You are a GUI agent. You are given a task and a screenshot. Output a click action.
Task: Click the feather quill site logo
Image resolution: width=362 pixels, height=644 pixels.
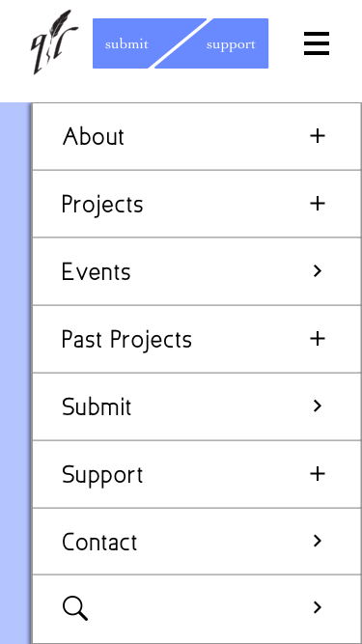(x=55, y=42)
